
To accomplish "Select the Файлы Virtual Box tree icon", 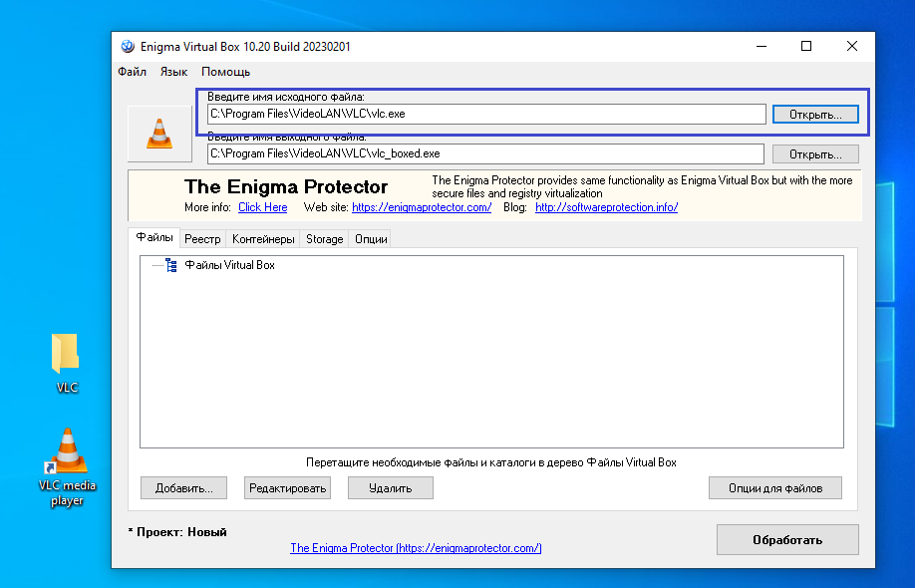I will coord(171,265).
